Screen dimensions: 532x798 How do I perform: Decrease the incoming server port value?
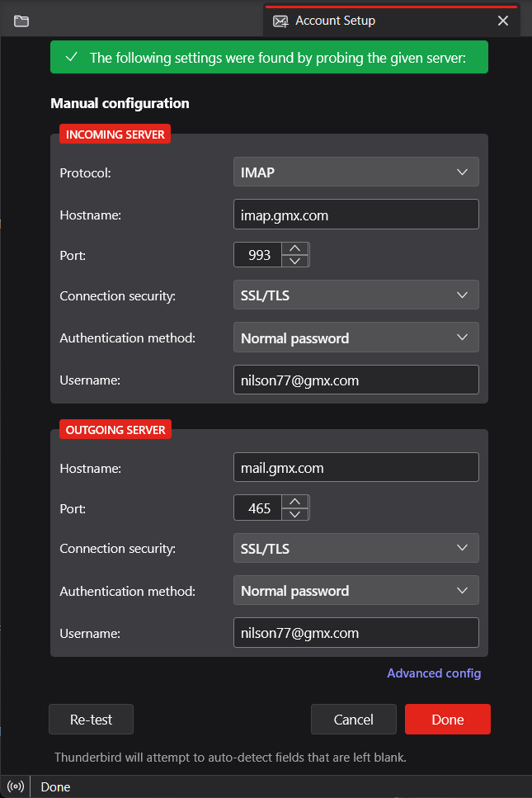[295, 261]
